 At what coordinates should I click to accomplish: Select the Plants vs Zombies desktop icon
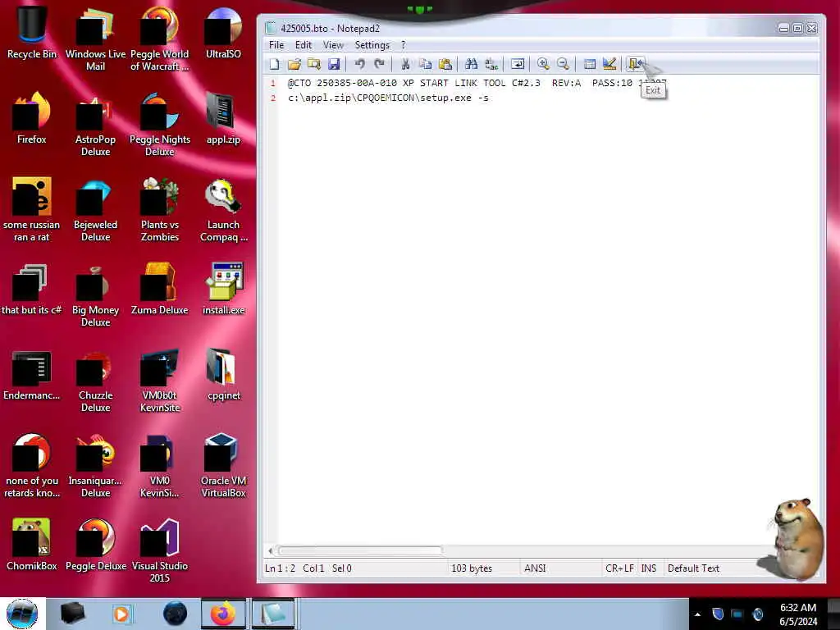tap(160, 209)
